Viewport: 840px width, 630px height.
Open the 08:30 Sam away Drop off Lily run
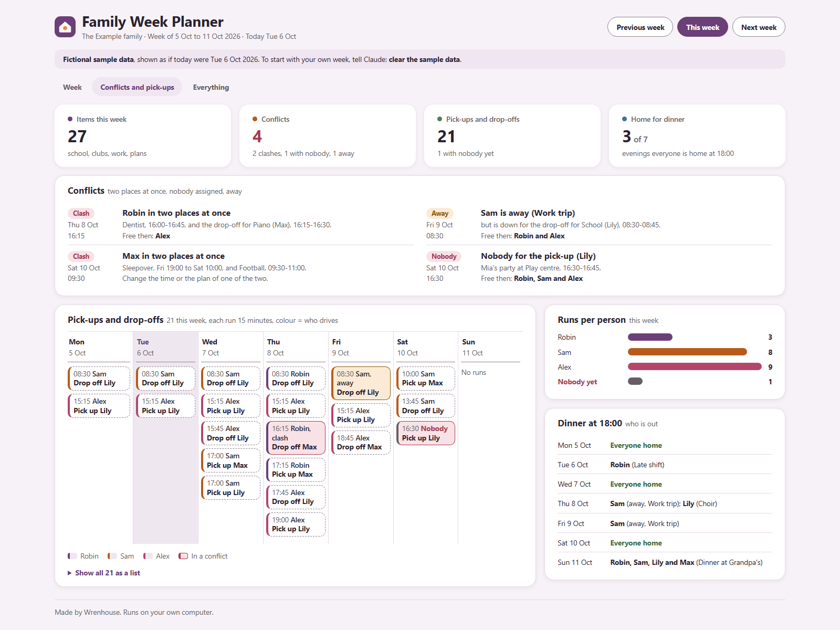[x=361, y=383]
